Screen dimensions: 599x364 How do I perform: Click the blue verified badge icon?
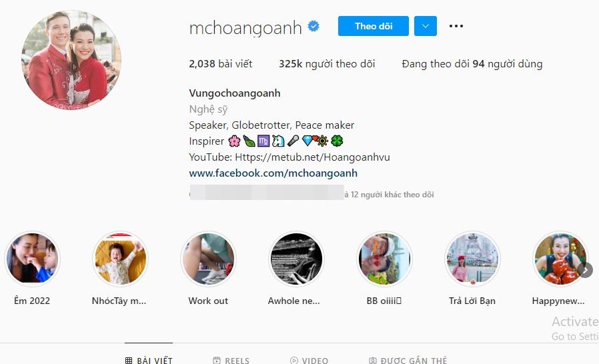click(314, 27)
